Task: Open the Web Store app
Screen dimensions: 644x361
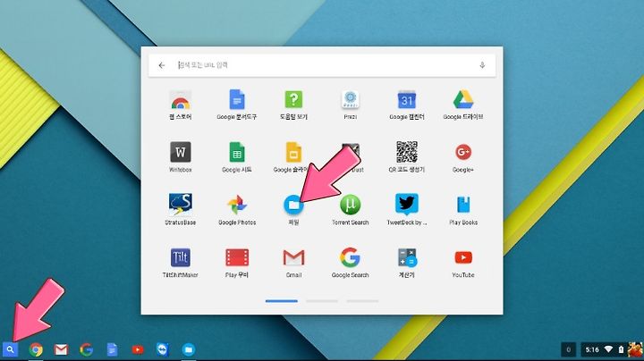Action: click(181, 100)
